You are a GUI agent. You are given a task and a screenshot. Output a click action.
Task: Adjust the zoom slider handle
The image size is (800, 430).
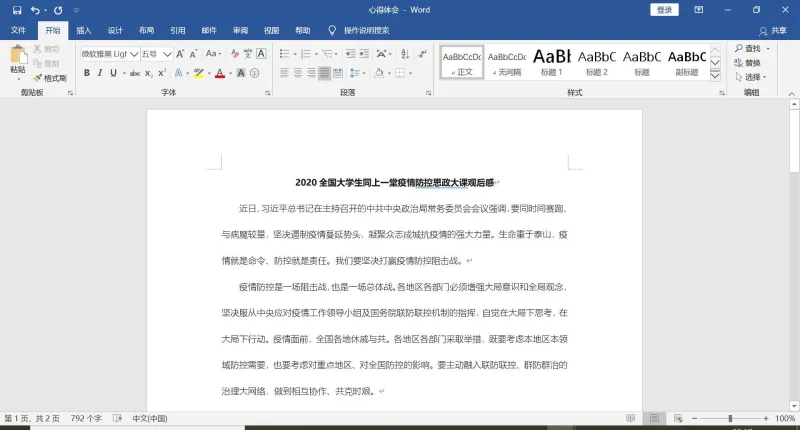point(730,418)
